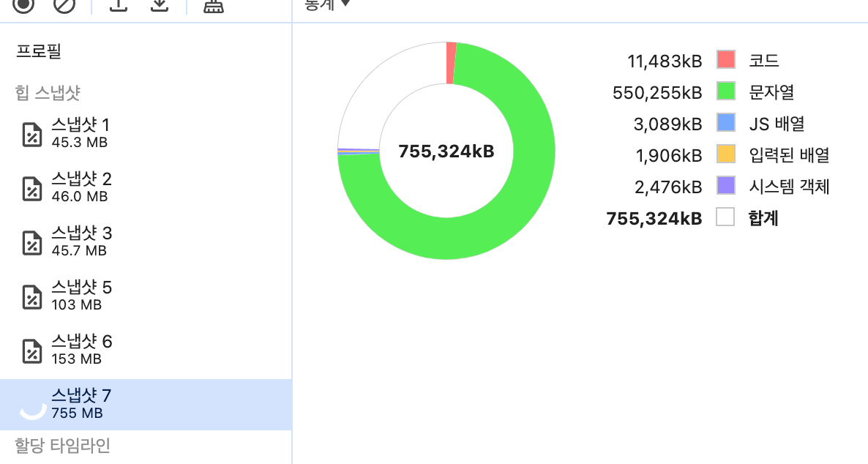Viewport: 868px width, 464px height.
Task: Select 스냅샷 7 in the profile list
Action: (146, 405)
